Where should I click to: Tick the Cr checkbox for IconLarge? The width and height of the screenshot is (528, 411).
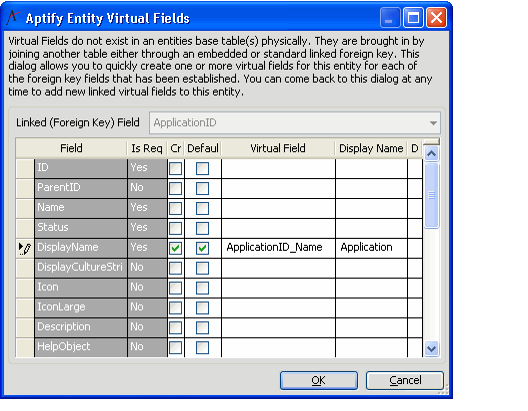[175, 308]
